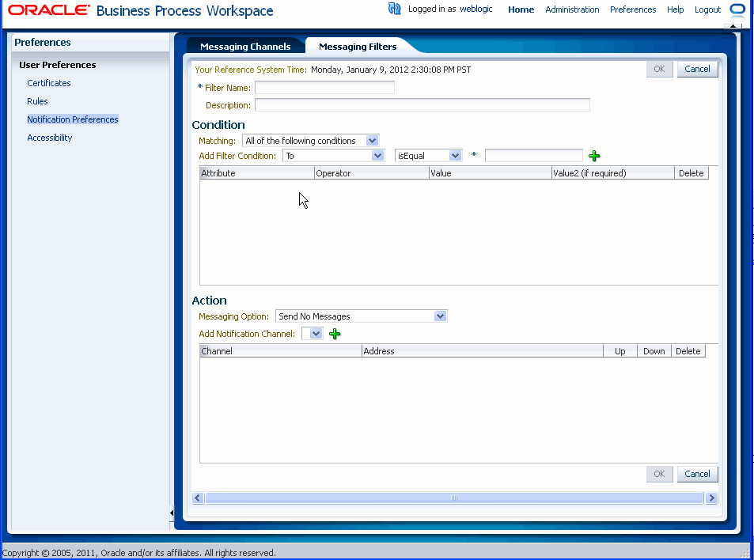Add filter condition with green plus icon

click(594, 156)
